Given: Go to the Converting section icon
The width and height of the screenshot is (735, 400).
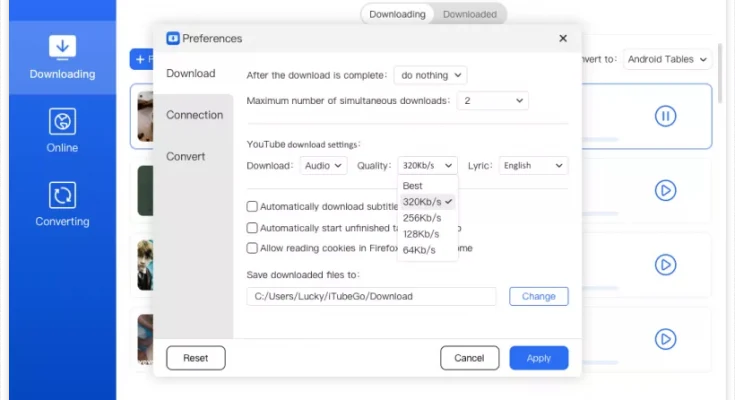Looking at the screenshot, I should [x=62, y=204].
